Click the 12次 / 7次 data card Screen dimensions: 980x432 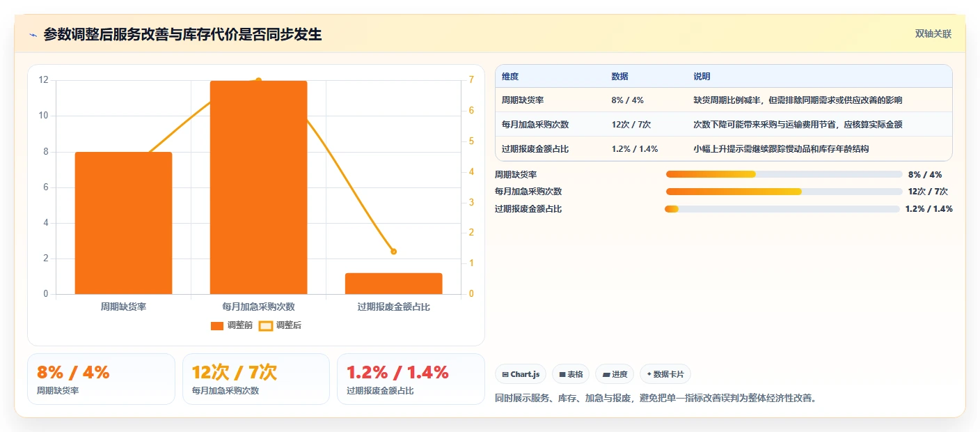pos(256,379)
